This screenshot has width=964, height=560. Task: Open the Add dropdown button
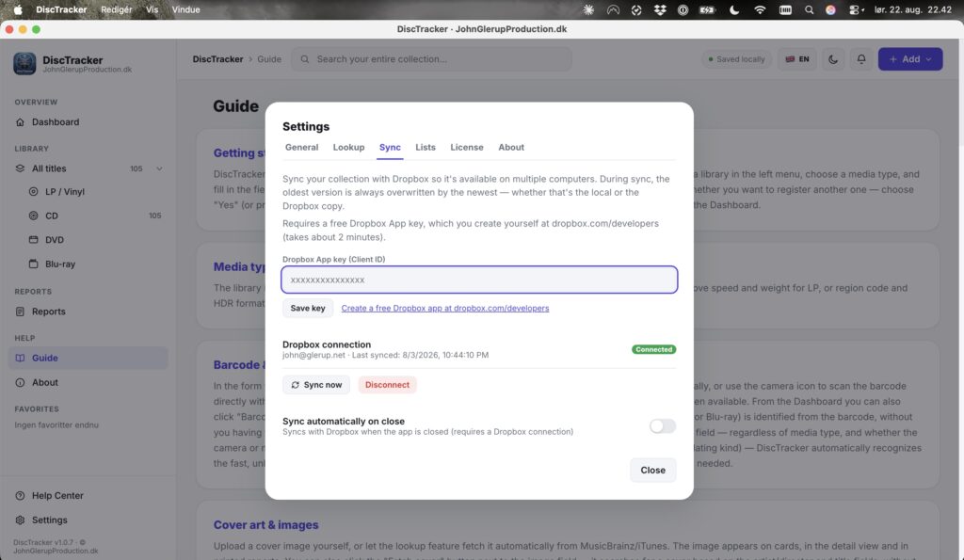[910, 59]
